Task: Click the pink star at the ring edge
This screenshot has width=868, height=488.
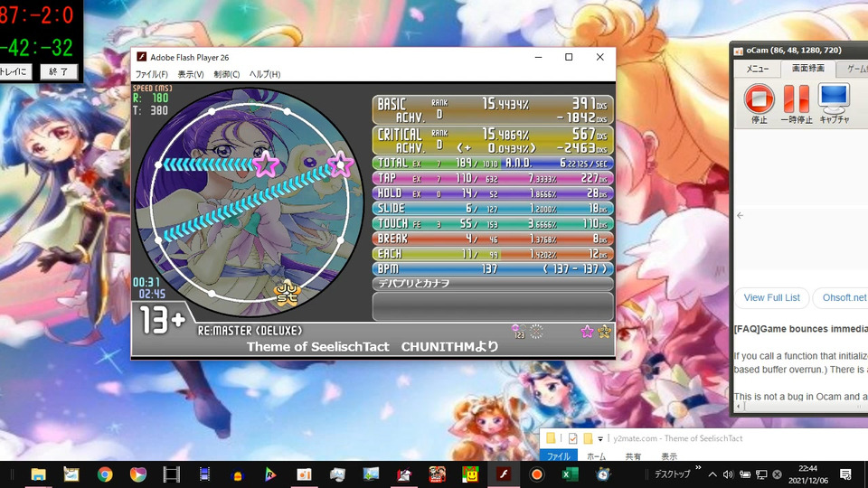Action: (340, 164)
